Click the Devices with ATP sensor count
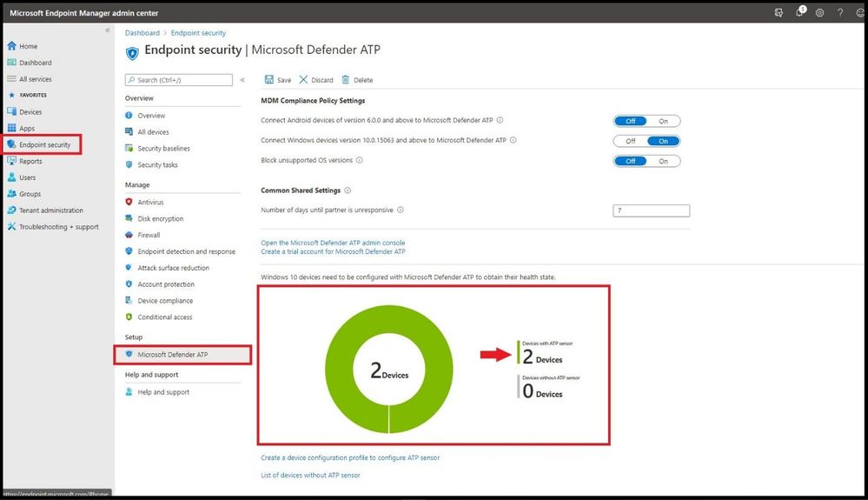The image size is (868, 500). (542, 357)
